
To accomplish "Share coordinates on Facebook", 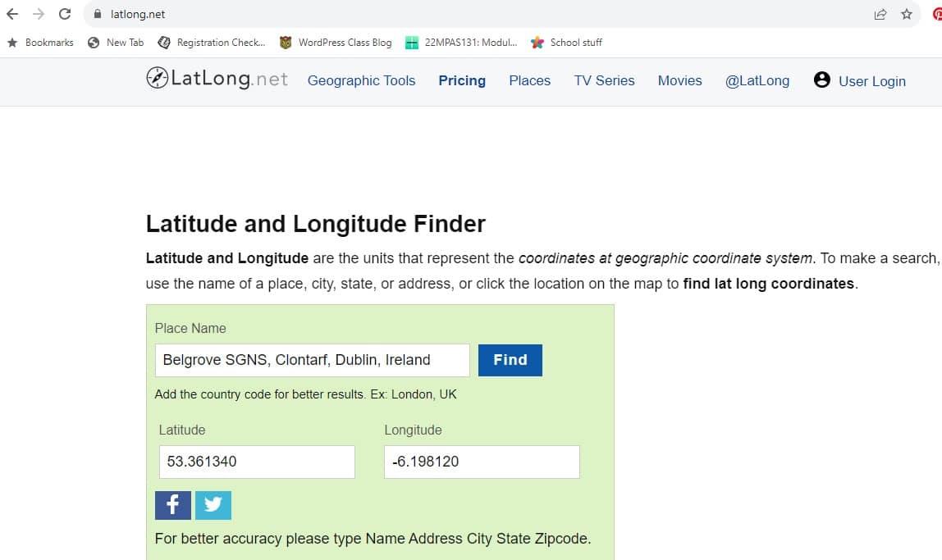I will [173, 505].
